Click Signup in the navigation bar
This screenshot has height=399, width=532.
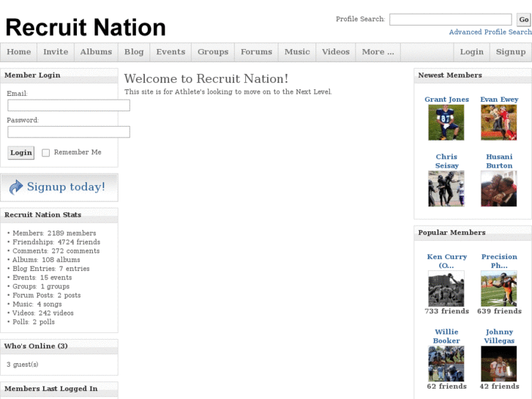[x=511, y=52]
